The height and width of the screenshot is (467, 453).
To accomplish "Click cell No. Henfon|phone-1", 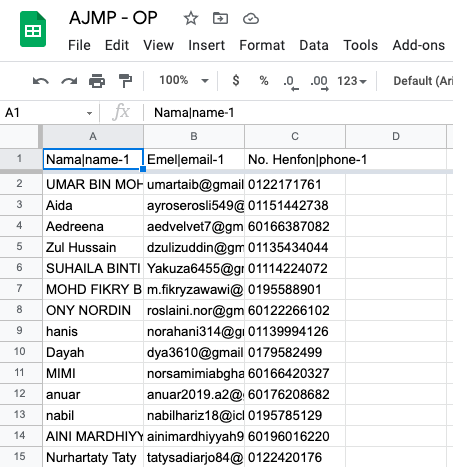I will point(295,159).
